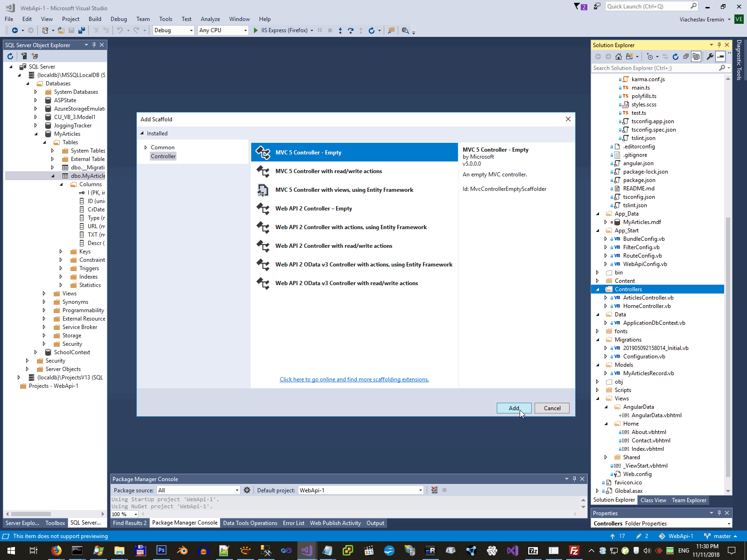Toggle auto-hide pin on SQL Server Object Explorer
The height and width of the screenshot is (560, 747).
pos(94,45)
